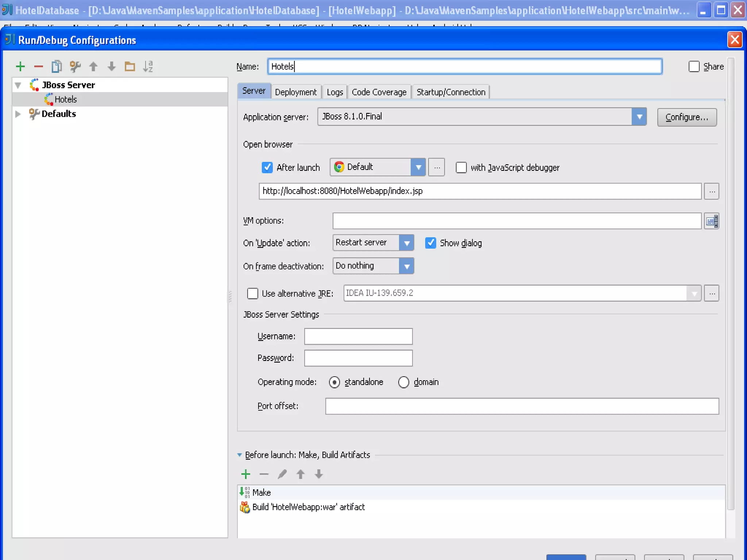Click the Build artifact gift icon

[245, 507]
